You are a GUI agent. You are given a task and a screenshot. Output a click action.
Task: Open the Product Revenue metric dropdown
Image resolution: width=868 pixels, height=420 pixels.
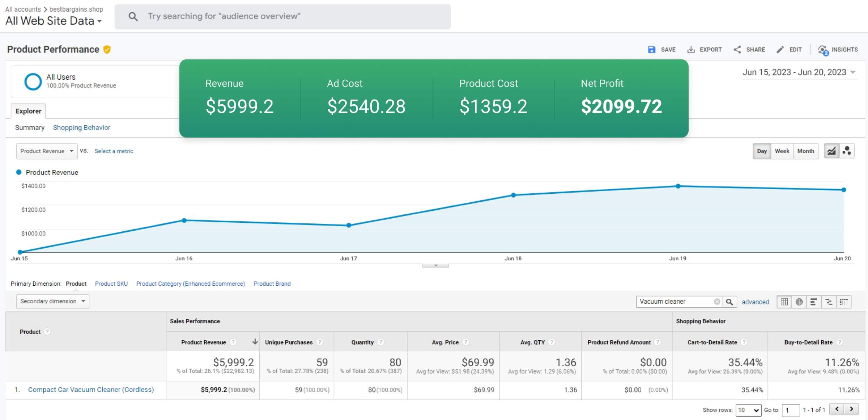pyautogui.click(x=47, y=151)
